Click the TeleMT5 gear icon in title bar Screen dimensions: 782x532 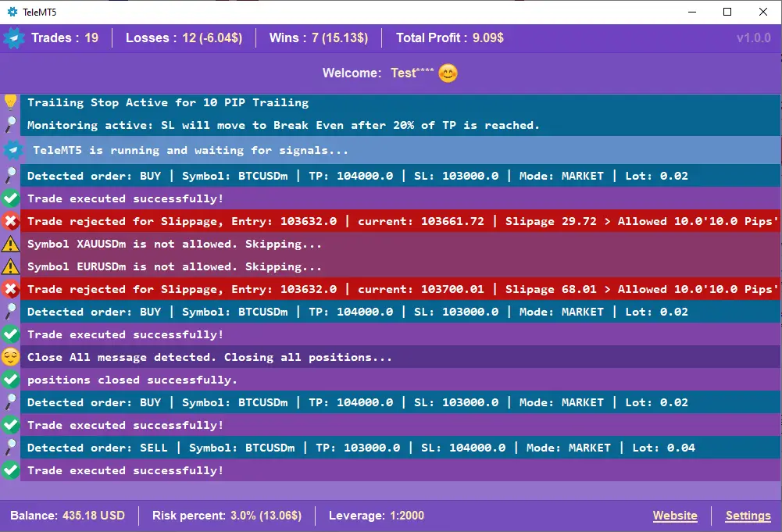pos(12,12)
